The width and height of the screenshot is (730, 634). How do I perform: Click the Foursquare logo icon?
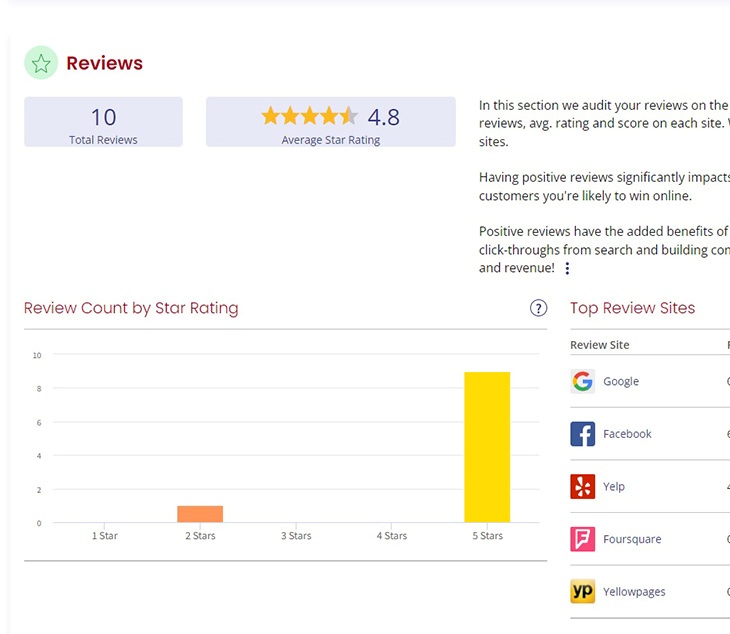[x=582, y=539]
